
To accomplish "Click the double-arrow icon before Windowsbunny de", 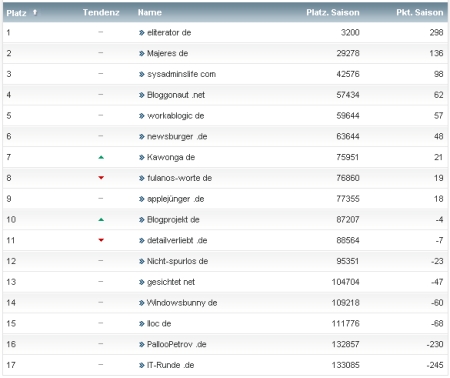I will [142, 303].
